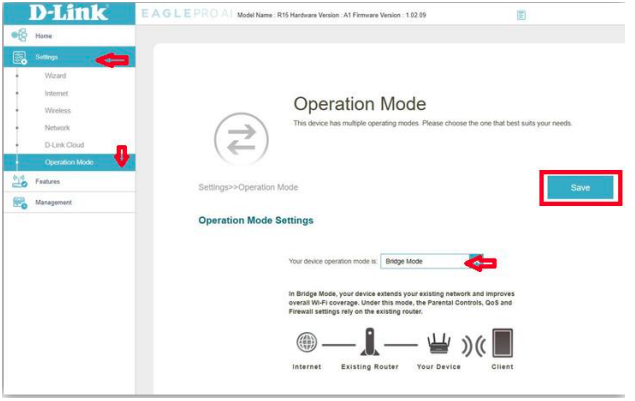Click the Settings icon in the sidebar
The width and height of the screenshot is (635, 401).
[x=20, y=58]
